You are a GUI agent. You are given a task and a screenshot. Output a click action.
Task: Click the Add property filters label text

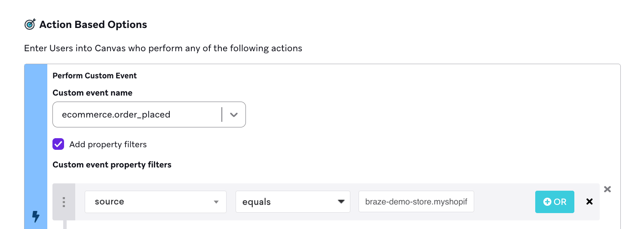tap(108, 145)
